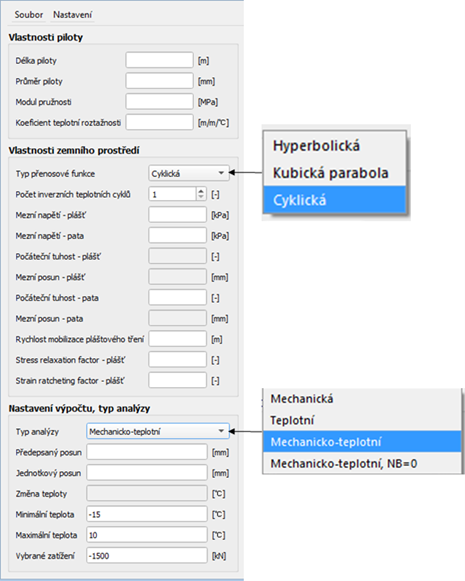The width and height of the screenshot is (465, 581).
Task: Open the Nastavení menu
Action: pyautogui.click(x=73, y=15)
